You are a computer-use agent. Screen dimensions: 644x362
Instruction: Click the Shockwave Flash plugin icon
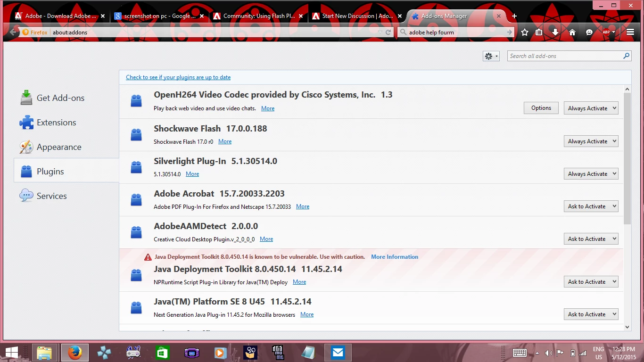click(x=136, y=135)
